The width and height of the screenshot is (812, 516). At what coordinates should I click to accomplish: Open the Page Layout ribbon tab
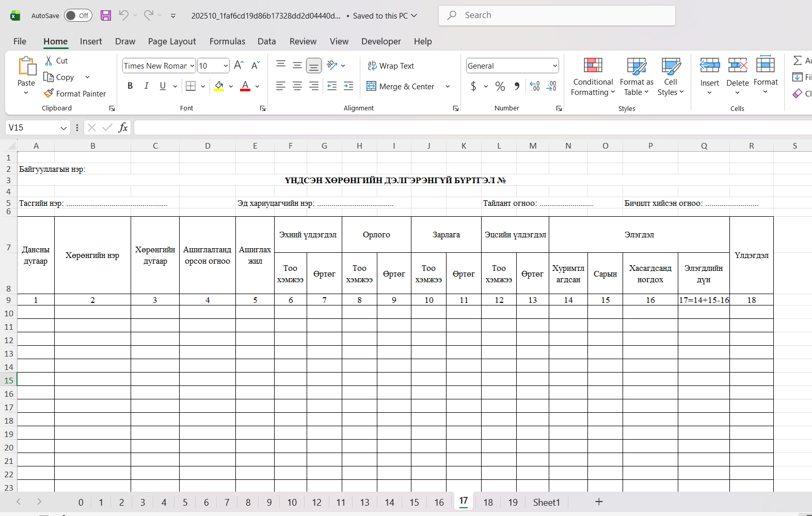click(x=171, y=41)
